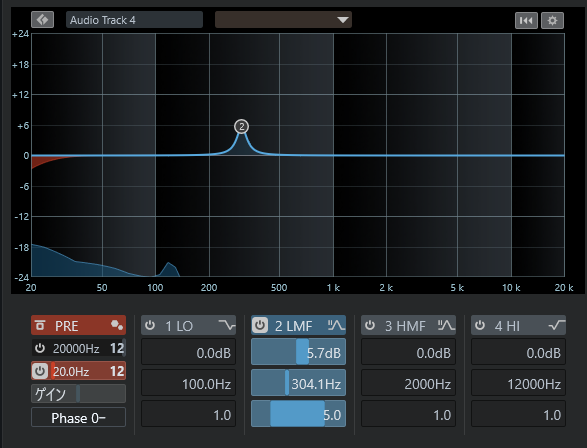Click the Steinberg logo button beside track name

(42, 19)
